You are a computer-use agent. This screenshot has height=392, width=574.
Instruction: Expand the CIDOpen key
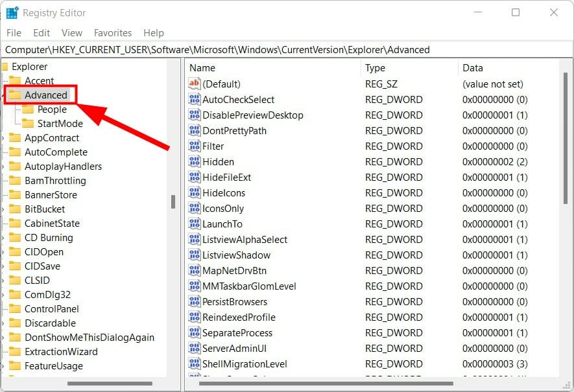3,252
